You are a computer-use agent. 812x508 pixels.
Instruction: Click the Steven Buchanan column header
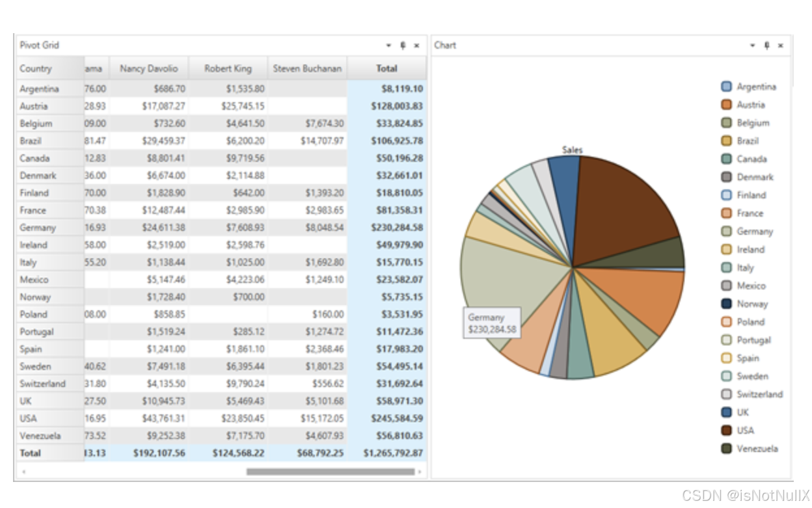point(308,68)
